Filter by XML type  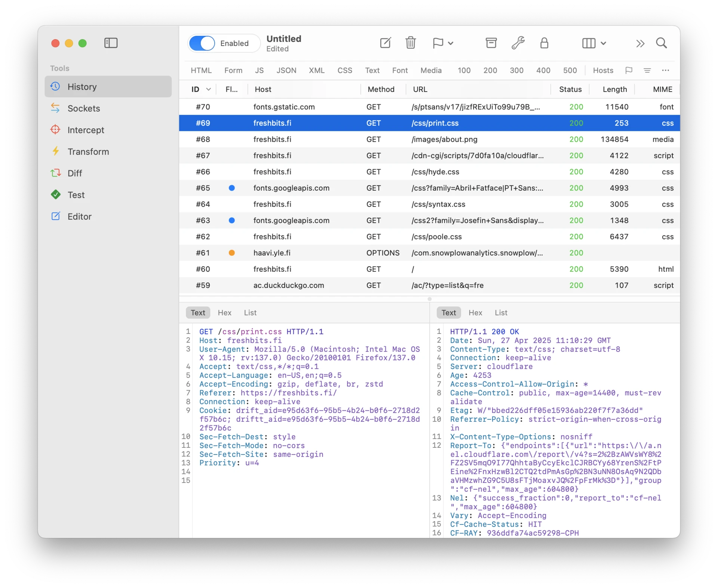[316, 70]
